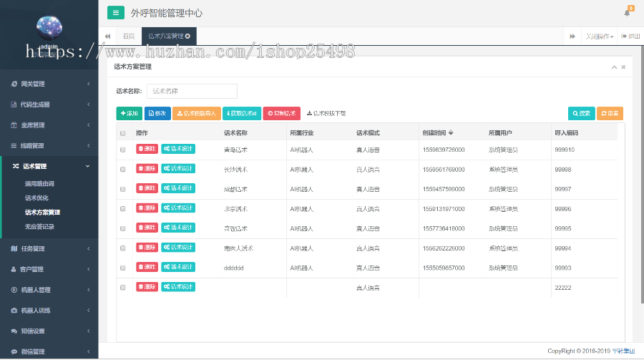Open the notification bell in the header
This screenshot has width=644, height=360.
[628, 12]
